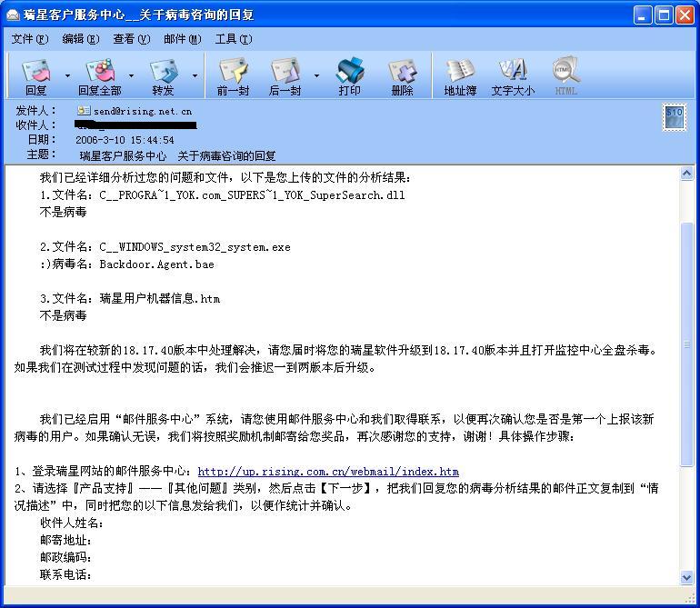The width and height of the screenshot is (700, 608).
Task: Click virus name Backdoor.Agent.bae
Action: [156, 264]
